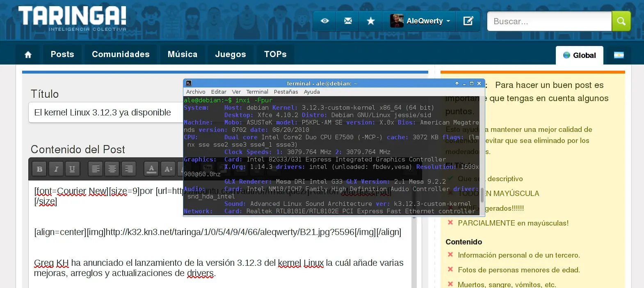Click the Taringa! logo
The image size is (644, 288).
(x=72, y=18)
